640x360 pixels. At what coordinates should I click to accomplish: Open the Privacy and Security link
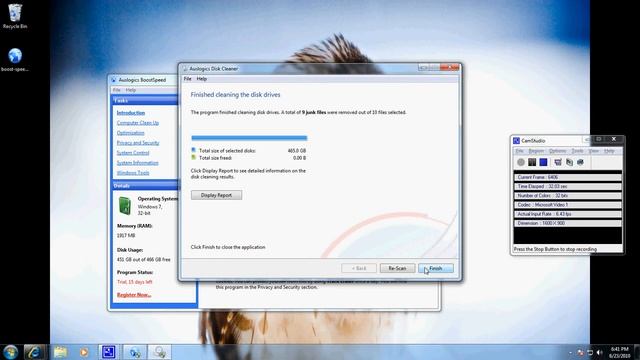138,143
